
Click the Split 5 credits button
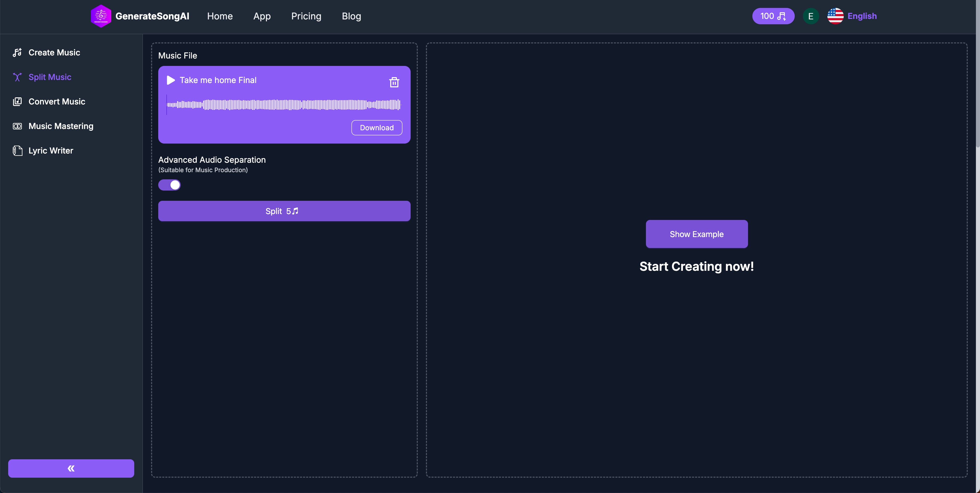[x=284, y=211]
